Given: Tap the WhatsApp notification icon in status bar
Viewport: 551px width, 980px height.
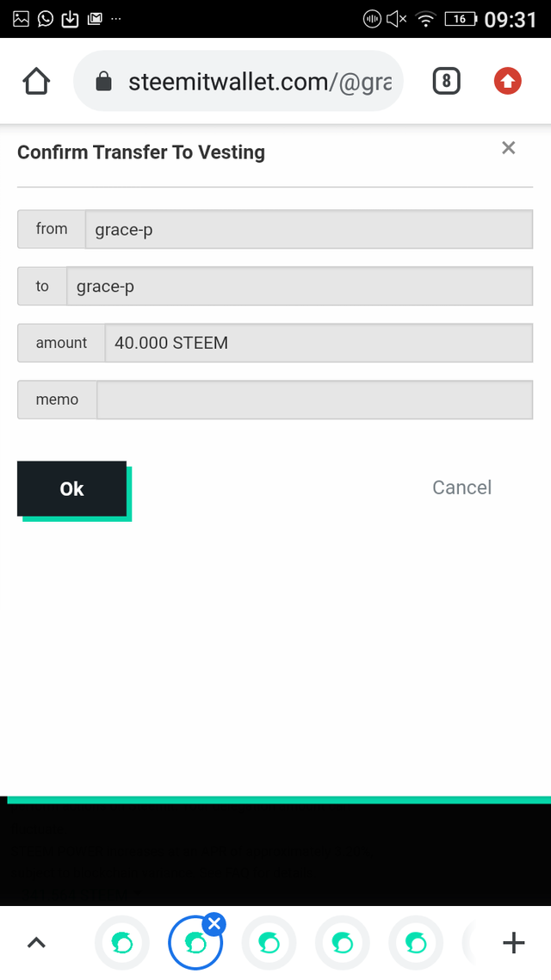Looking at the screenshot, I should [x=45, y=19].
